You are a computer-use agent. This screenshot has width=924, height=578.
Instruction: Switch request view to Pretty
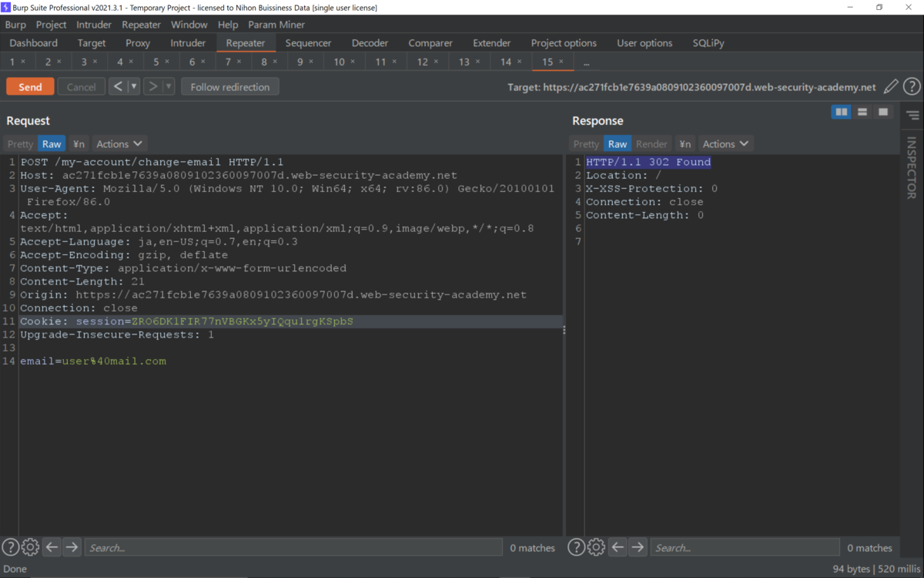pyautogui.click(x=20, y=144)
